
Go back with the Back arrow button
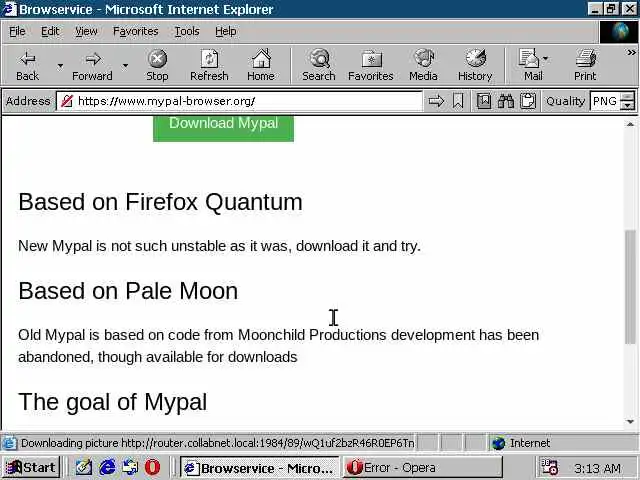(27, 65)
